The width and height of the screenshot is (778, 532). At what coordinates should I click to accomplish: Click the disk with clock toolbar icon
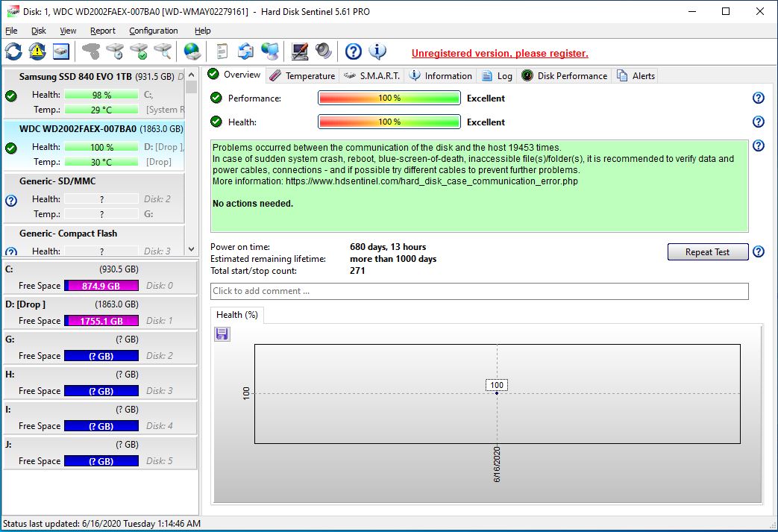click(115, 51)
